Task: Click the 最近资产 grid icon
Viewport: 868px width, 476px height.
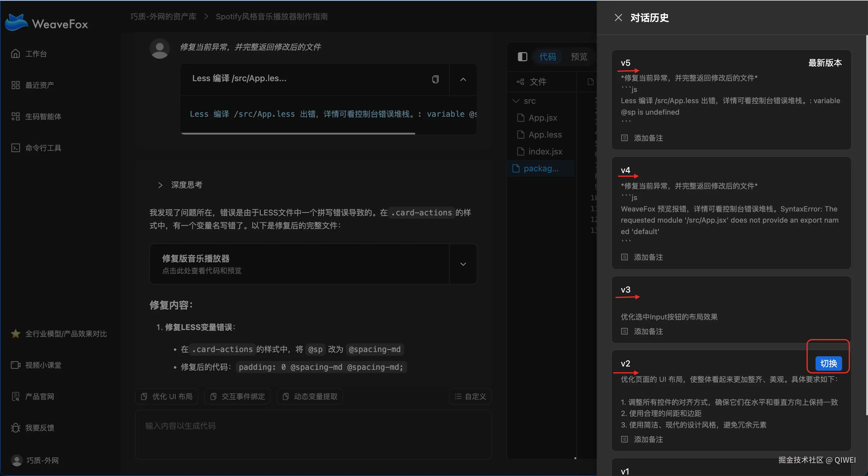Action: pos(15,85)
